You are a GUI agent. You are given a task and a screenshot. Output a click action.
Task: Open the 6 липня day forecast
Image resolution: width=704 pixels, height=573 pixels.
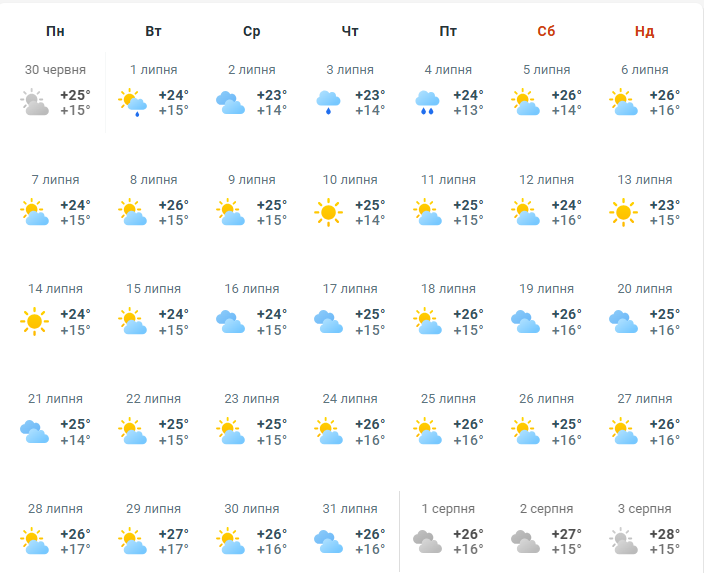[x=645, y=70]
